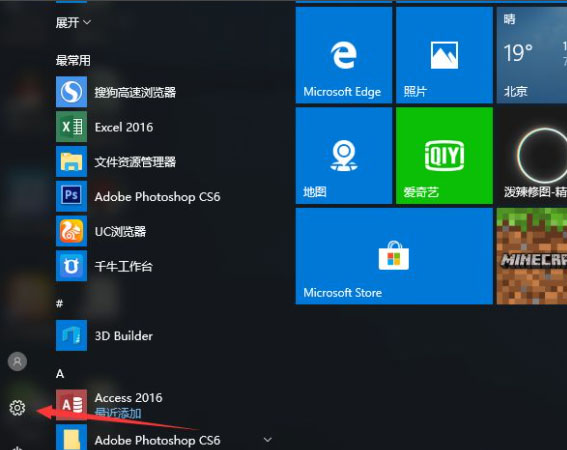Expand Adobe Photoshop CS6 folder chevron

[268, 440]
